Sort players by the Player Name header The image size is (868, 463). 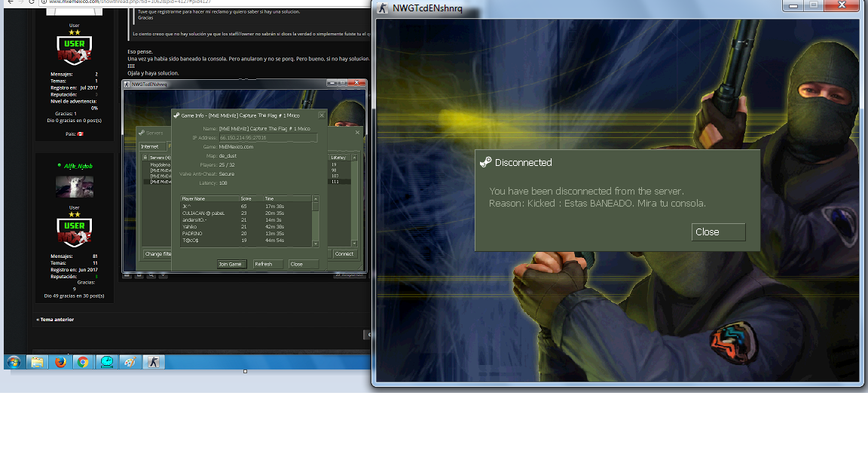209,198
